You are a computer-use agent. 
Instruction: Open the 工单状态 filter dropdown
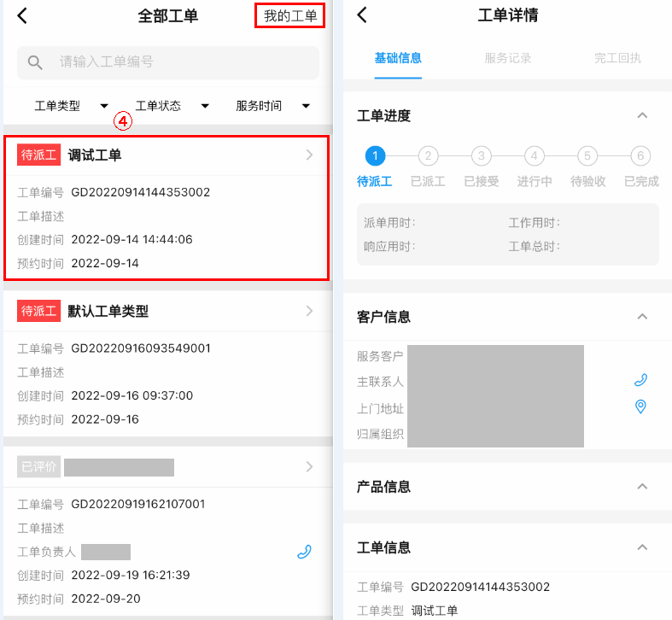click(x=172, y=106)
